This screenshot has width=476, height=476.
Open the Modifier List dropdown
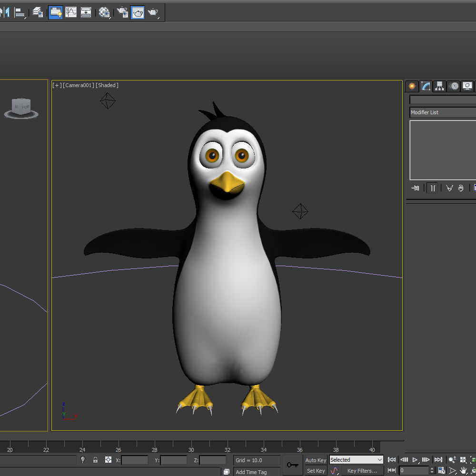pyautogui.click(x=443, y=112)
